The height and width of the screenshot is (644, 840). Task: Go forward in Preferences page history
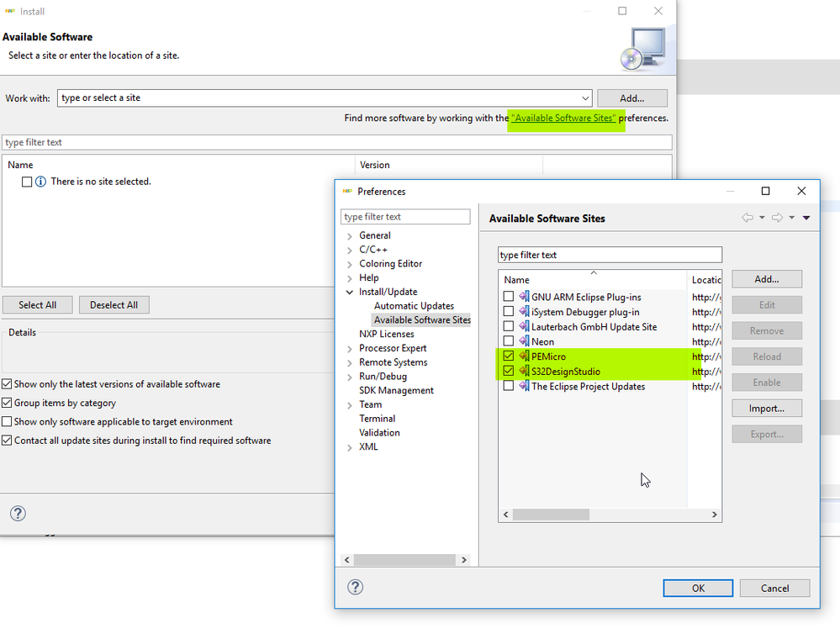click(x=777, y=218)
